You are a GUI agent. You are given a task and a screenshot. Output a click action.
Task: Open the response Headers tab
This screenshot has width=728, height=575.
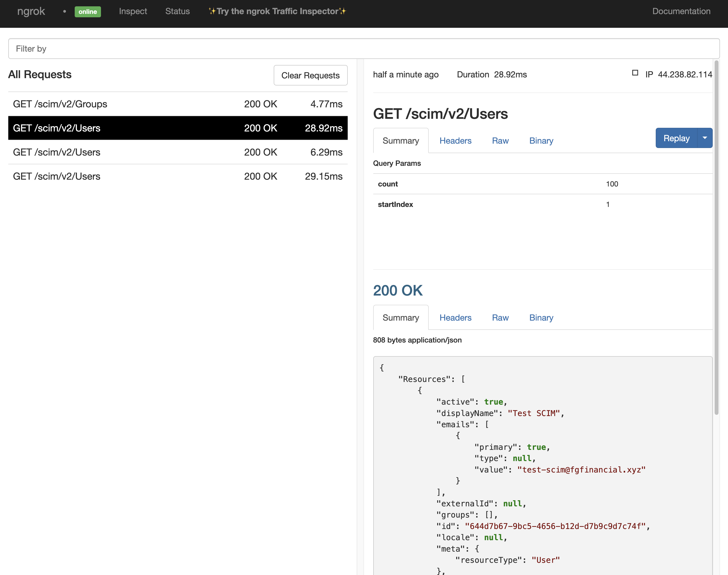(x=455, y=318)
